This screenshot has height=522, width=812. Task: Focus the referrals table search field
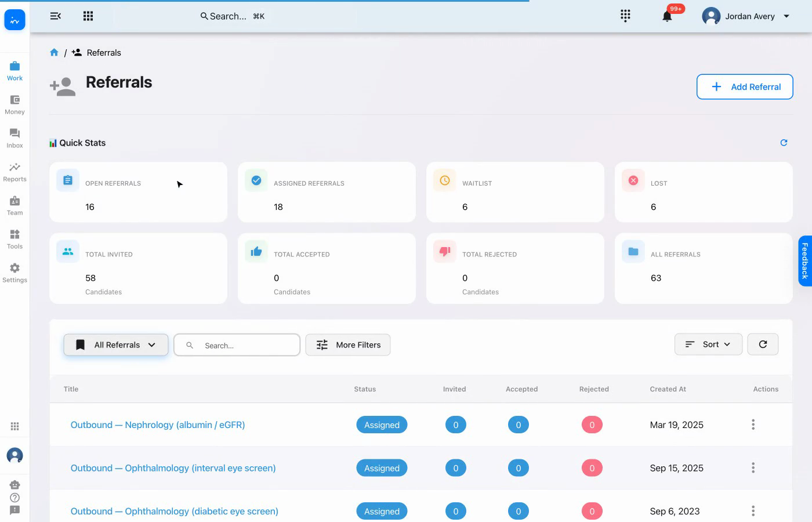tap(237, 345)
